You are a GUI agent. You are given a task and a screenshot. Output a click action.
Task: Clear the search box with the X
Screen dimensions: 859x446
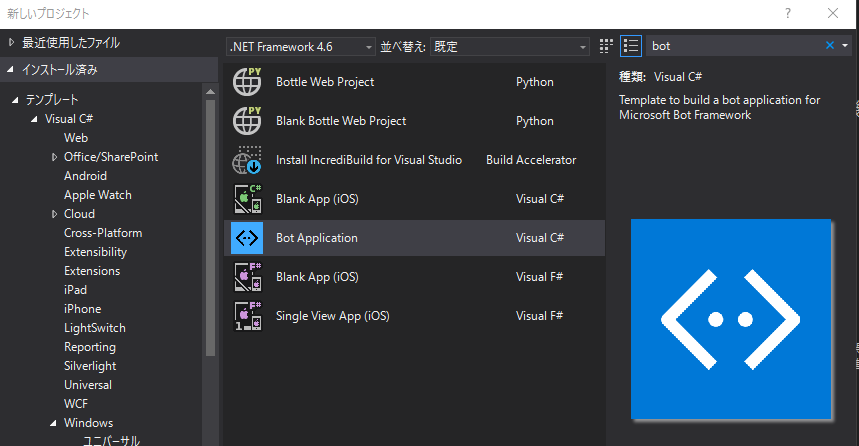click(830, 45)
